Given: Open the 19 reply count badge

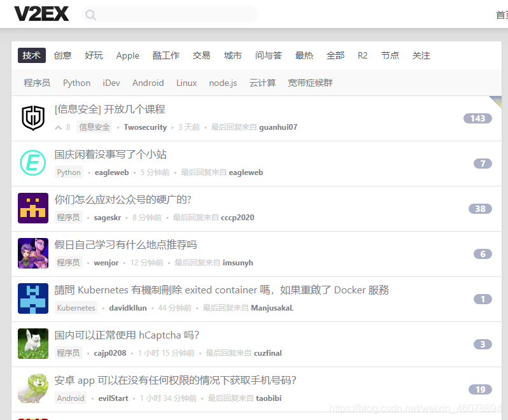Looking at the screenshot, I should pyautogui.click(x=480, y=389).
